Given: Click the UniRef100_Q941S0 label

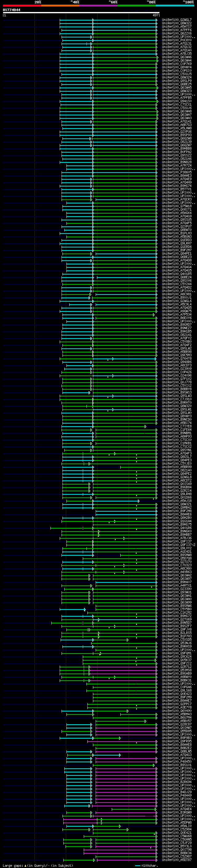Looking at the screenshot, I should tap(176, 101).
